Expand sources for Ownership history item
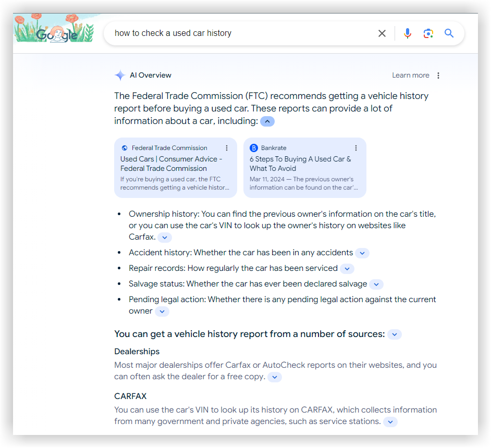Viewport: 491px width, 448px height. pyautogui.click(x=165, y=238)
